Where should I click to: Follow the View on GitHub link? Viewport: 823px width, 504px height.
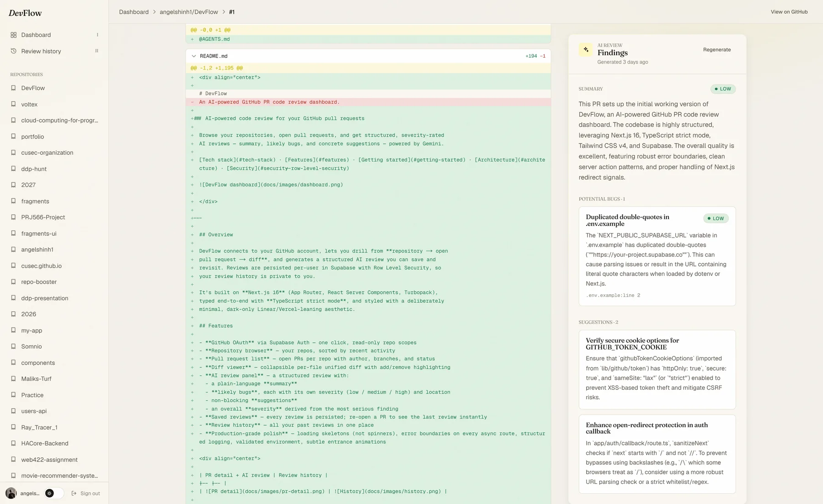tap(789, 12)
